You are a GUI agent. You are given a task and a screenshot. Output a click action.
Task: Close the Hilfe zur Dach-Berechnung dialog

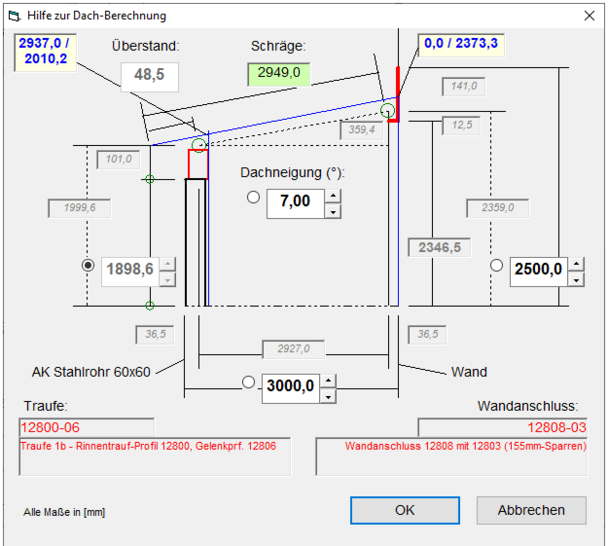pos(586,16)
